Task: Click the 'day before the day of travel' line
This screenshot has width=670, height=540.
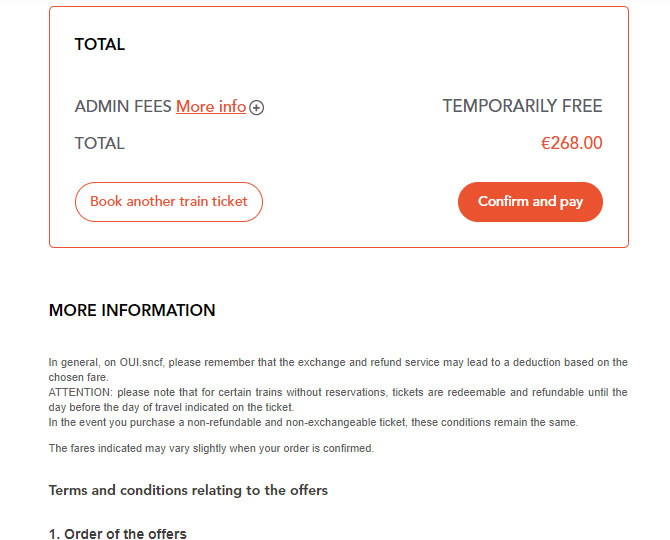Action: pyautogui.click(x=171, y=407)
